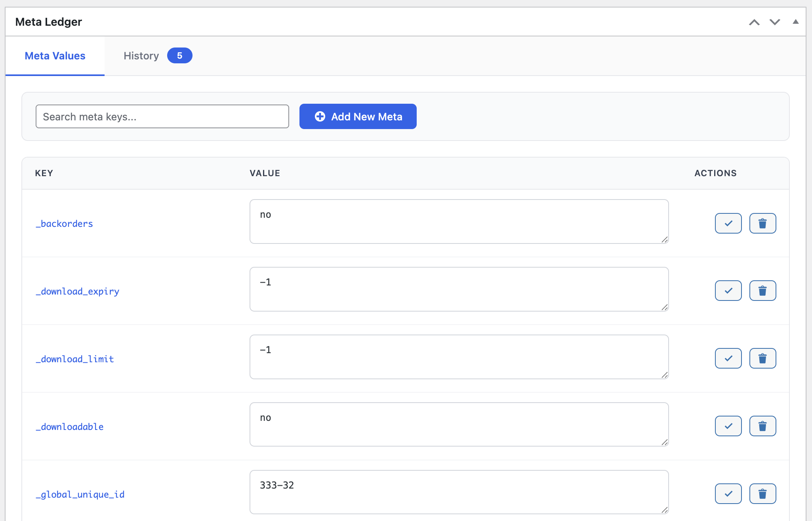
Task: Delete the _global_unique_id meta
Action: [762, 493]
